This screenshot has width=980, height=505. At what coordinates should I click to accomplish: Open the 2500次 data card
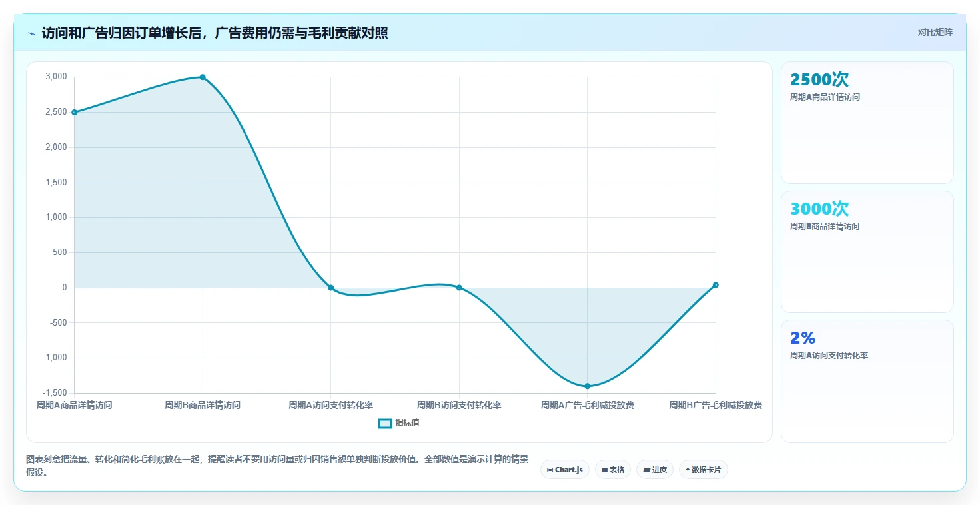point(867,123)
